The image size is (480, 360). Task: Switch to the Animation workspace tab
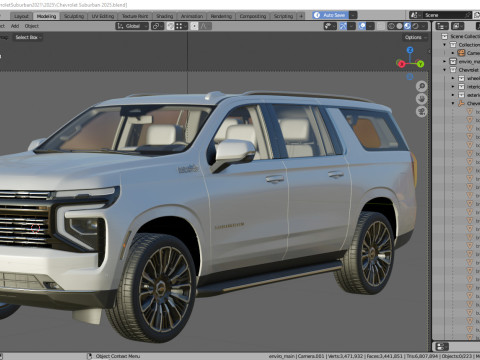tap(192, 16)
